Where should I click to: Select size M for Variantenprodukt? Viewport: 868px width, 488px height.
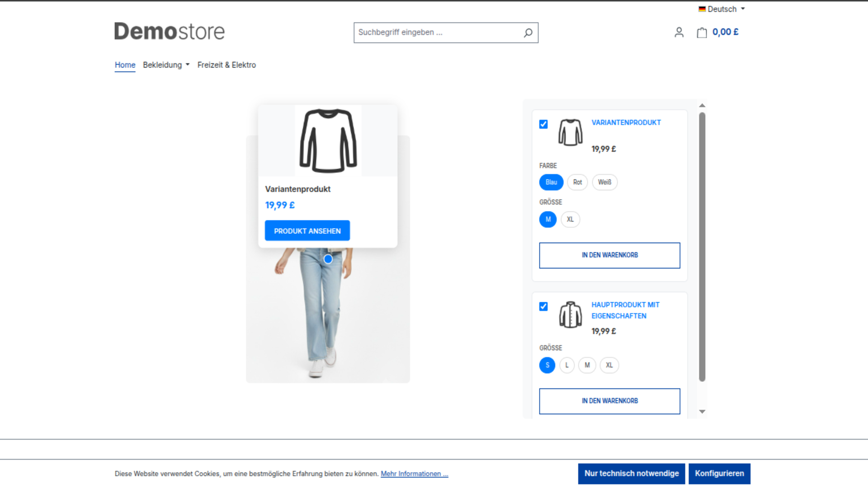click(x=548, y=219)
